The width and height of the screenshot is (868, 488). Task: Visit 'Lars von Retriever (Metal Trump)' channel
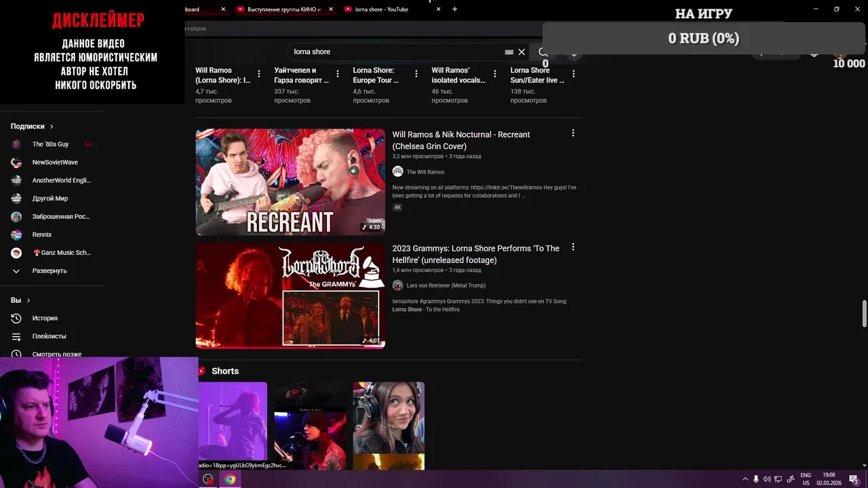pos(446,285)
